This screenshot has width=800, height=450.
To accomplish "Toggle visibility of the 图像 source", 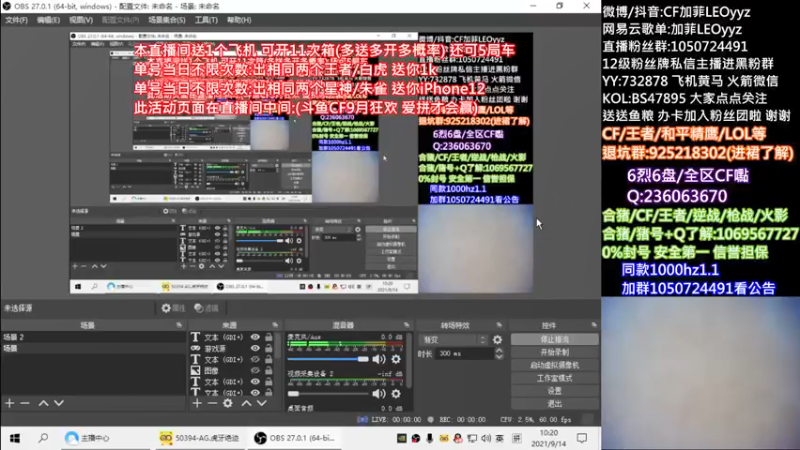I will pos(255,370).
